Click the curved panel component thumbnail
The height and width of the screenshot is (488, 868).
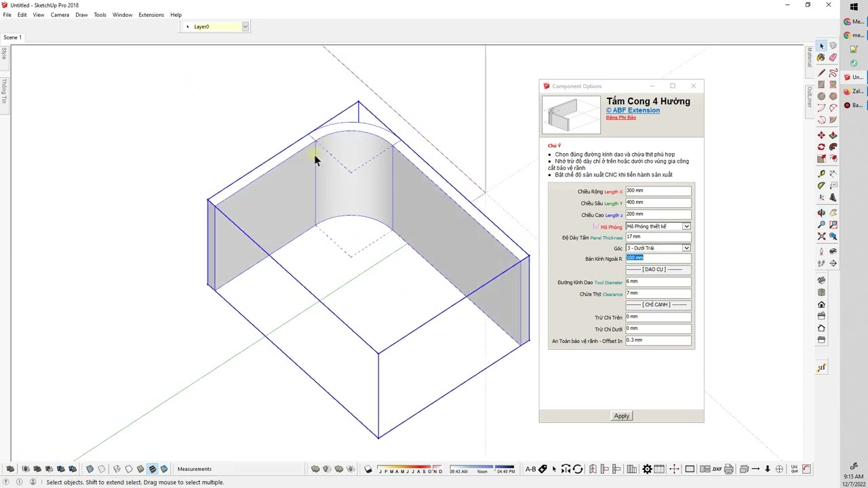tap(571, 115)
